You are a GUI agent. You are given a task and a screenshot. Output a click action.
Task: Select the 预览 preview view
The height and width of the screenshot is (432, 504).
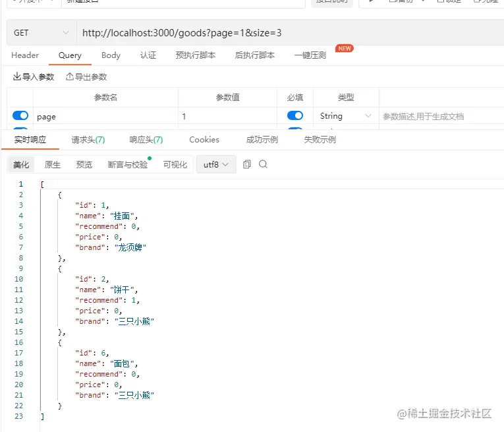point(84,165)
